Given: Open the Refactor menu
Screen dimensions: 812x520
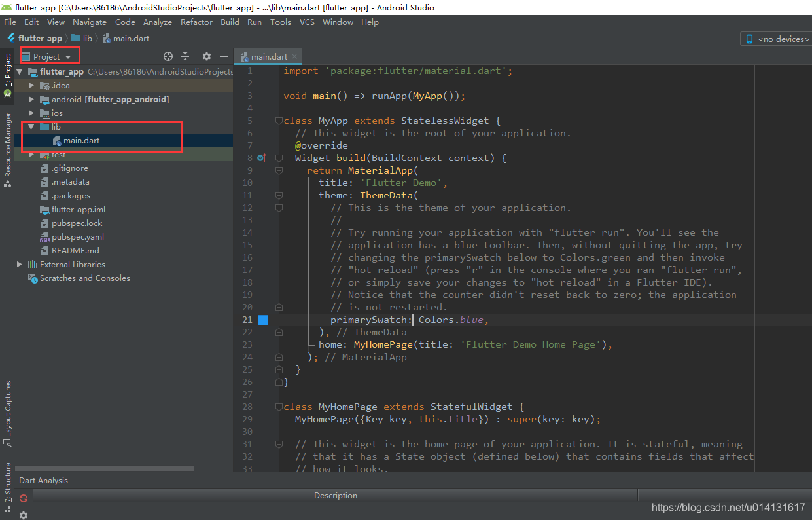Looking at the screenshot, I should pyautogui.click(x=196, y=22).
